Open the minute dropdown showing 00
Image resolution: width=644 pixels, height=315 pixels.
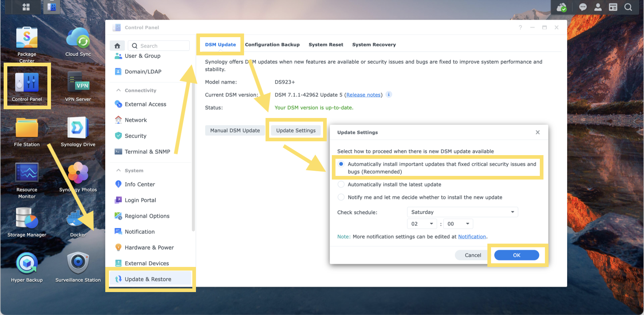(458, 224)
